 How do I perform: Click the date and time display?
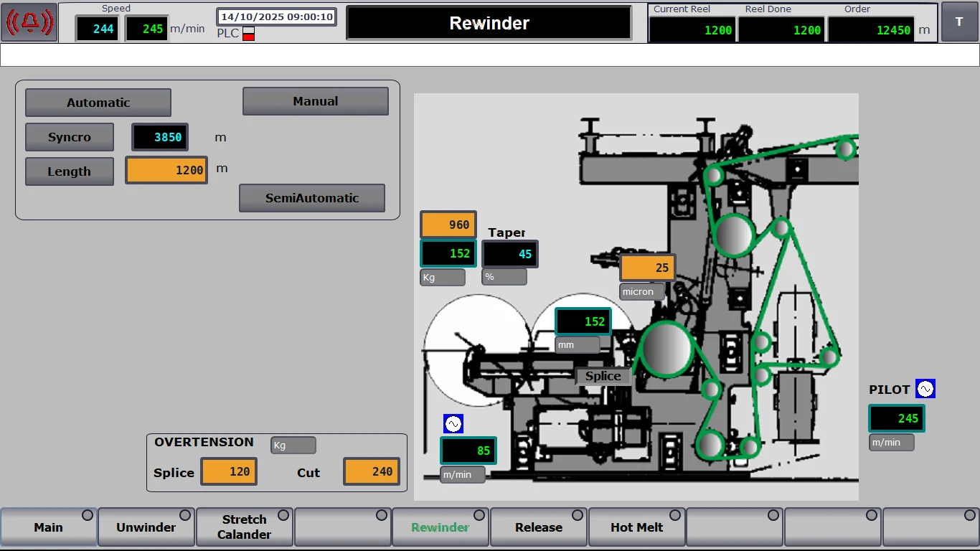(x=277, y=17)
